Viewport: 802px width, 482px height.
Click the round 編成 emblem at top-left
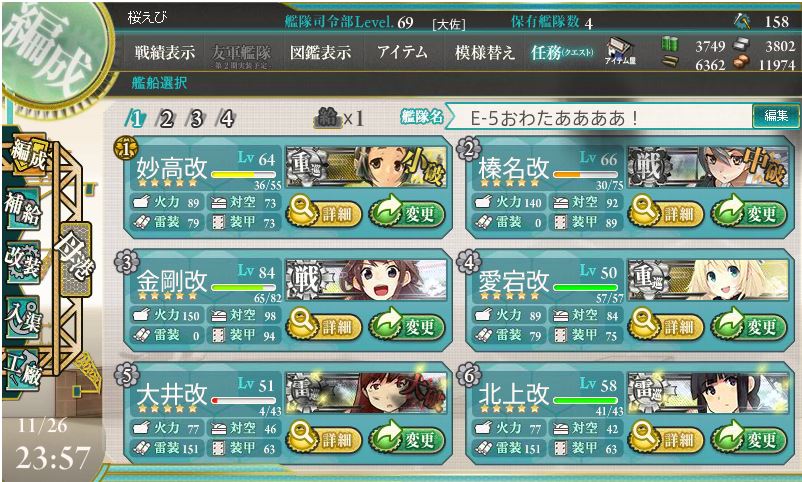[x=54, y=51]
